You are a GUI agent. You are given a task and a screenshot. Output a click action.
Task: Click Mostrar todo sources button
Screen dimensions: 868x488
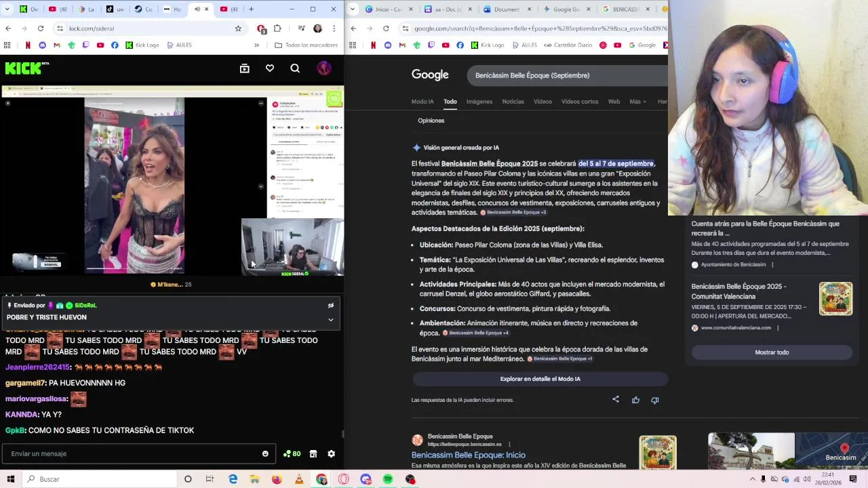point(772,352)
